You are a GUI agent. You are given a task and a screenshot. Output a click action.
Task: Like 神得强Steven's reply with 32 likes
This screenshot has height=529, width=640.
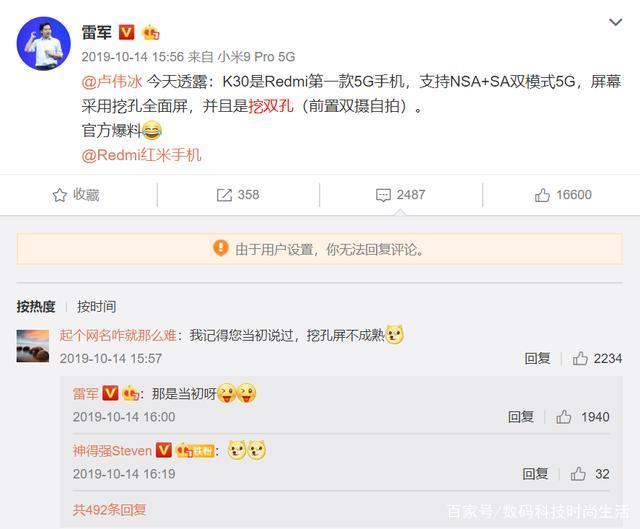click(578, 474)
